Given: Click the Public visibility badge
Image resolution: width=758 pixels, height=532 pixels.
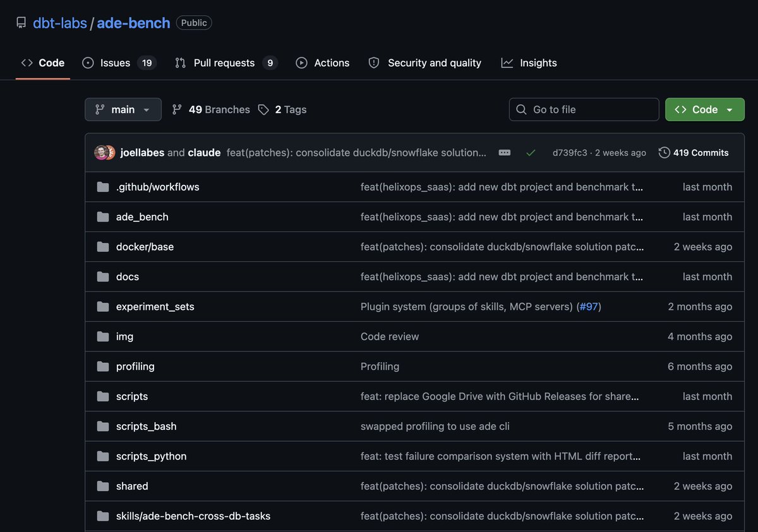Looking at the screenshot, I should 194,23.
